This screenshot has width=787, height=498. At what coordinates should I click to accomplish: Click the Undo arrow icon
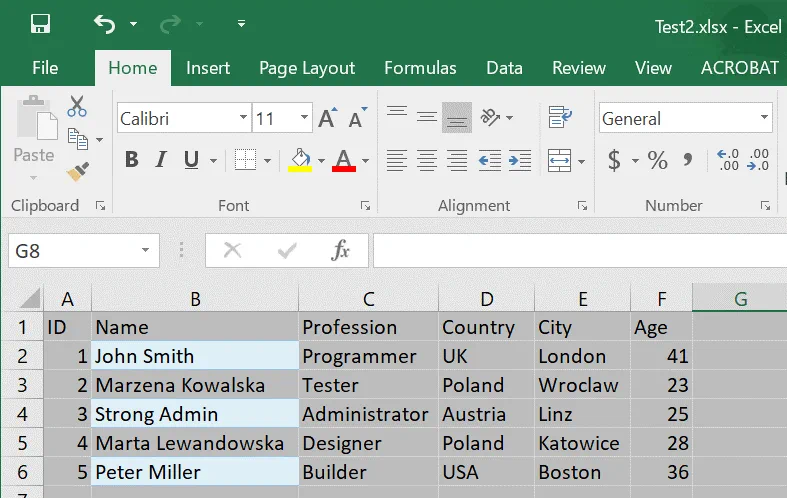pos(104,24)
